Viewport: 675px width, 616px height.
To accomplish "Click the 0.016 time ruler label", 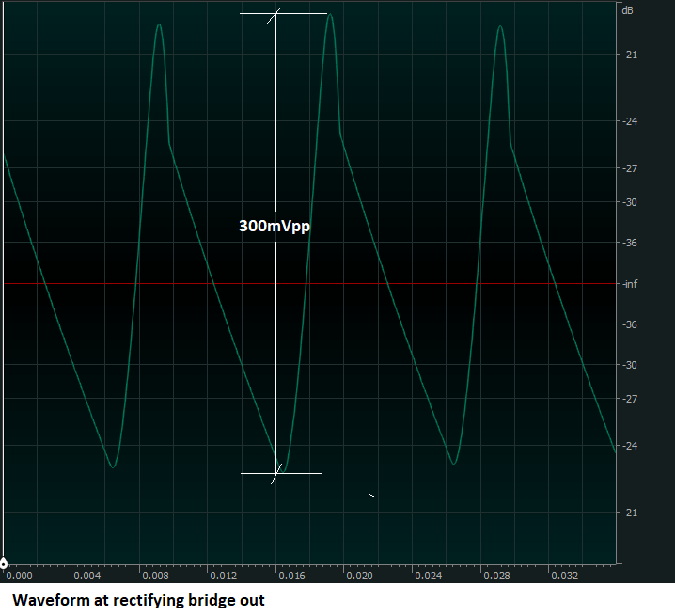I will coord(291,576).
